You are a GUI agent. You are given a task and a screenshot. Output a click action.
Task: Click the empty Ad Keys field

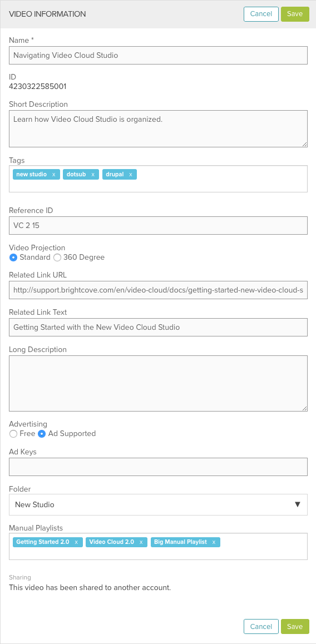click(158, 467)
